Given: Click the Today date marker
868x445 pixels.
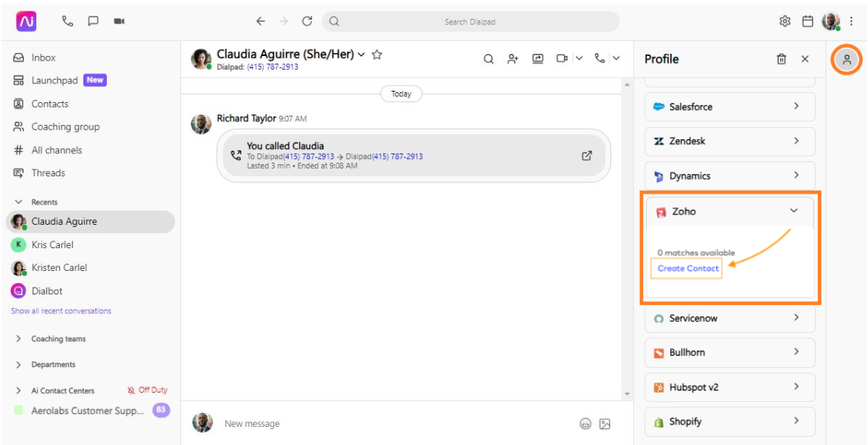Looking at the screenshot, I should click(401, 94).
